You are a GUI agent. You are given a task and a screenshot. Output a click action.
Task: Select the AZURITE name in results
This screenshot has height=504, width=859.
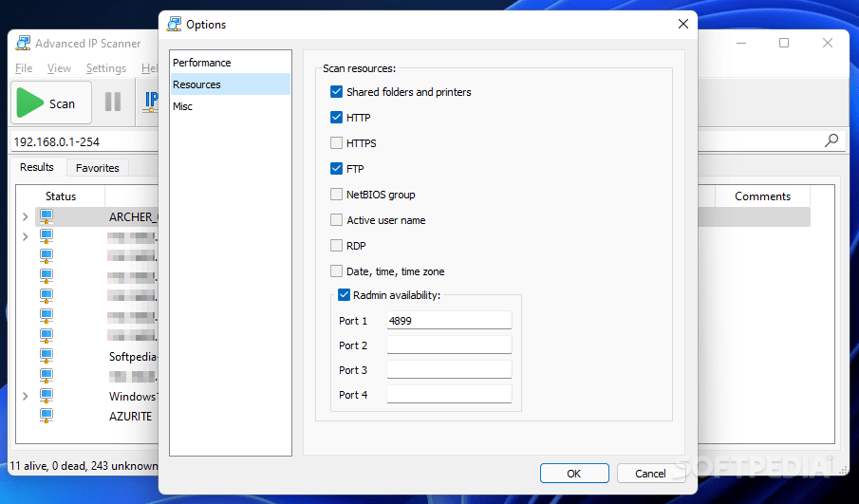[x=130, y=416]
